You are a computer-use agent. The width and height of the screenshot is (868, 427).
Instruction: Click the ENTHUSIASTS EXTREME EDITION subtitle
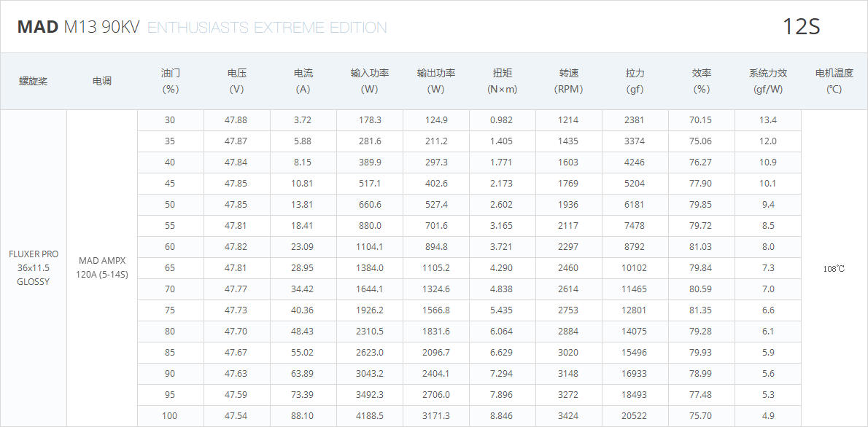point(268,28)
